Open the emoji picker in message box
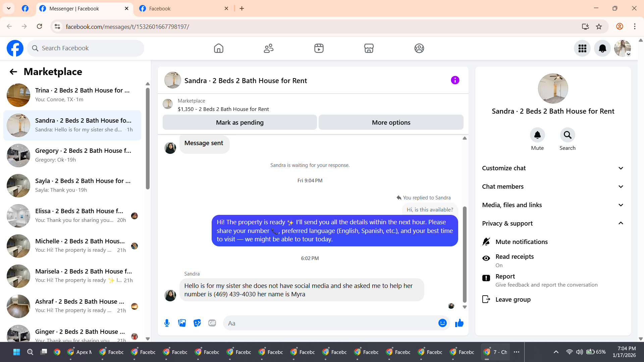This screenshot has width=644, height=362. tap(442, 323)
